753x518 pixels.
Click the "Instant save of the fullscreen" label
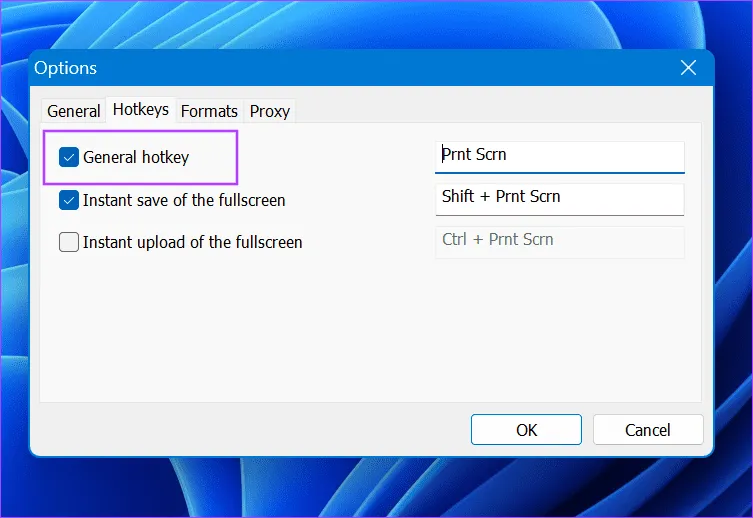click(x=184, y=200)
